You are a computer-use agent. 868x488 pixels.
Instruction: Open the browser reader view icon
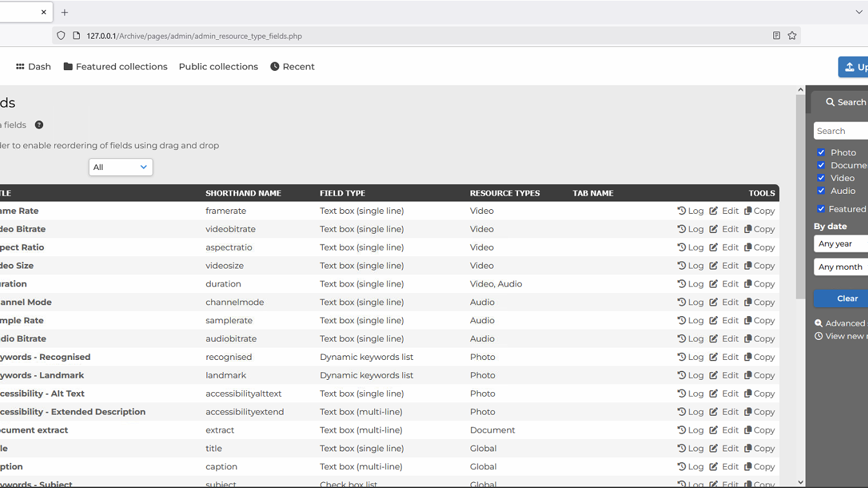point(776,36)
